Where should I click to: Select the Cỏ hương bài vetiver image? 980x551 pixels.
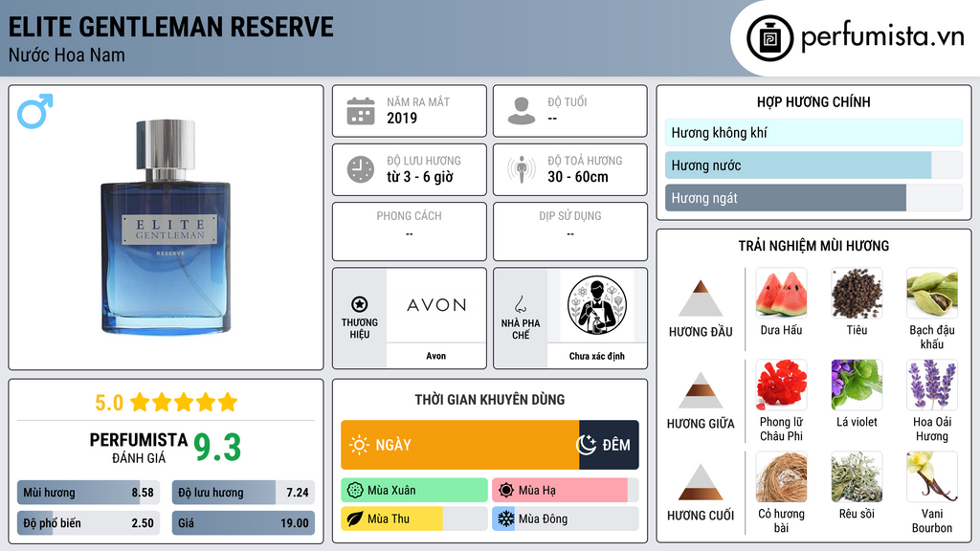click(x=781, y=476)
